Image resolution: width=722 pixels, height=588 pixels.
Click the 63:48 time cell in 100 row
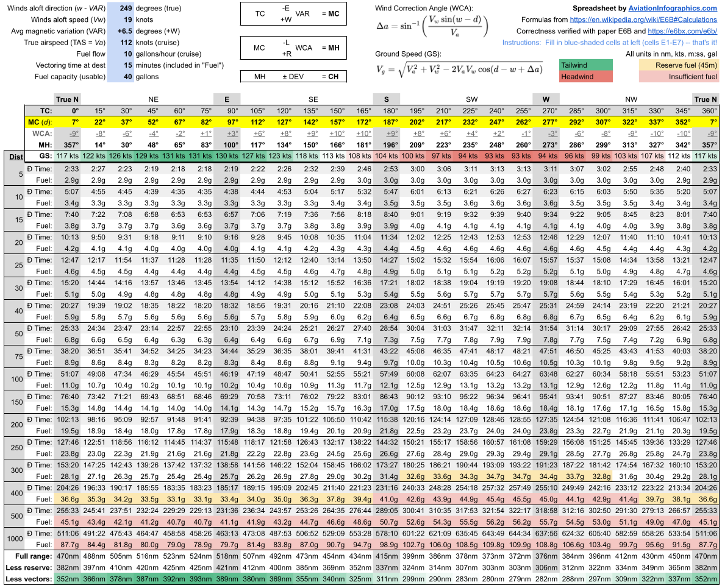pyautogui.click(x=546, y=374)
